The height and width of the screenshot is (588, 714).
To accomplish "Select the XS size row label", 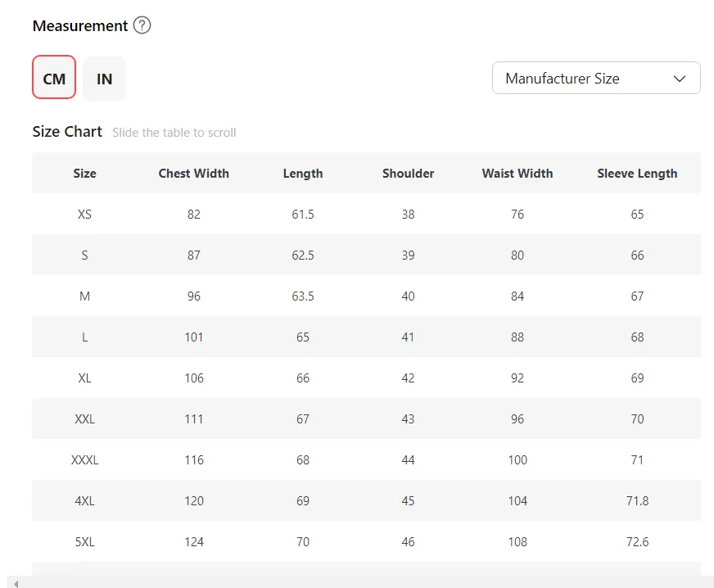I will click(84, 214).
